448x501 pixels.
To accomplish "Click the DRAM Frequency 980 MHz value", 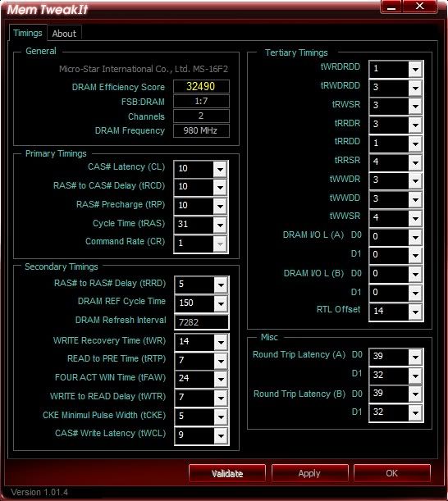I will coord(201,130).
